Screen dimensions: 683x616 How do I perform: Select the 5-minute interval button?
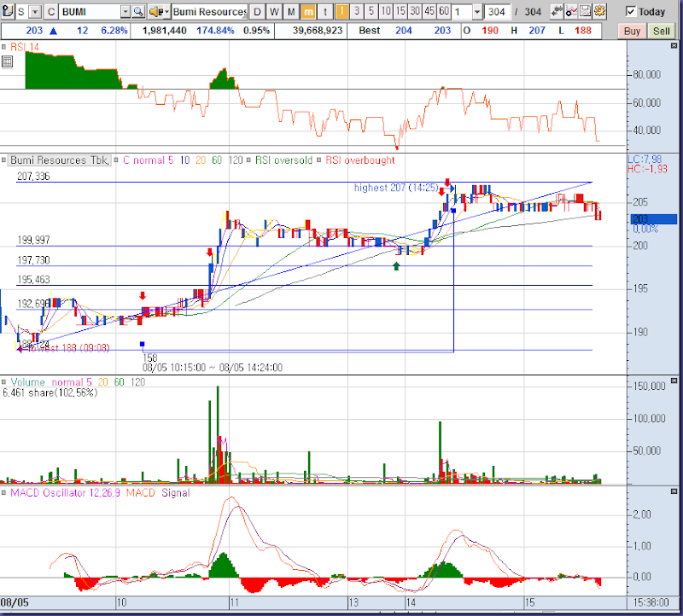pyautogui.click(x=371, y=11)
